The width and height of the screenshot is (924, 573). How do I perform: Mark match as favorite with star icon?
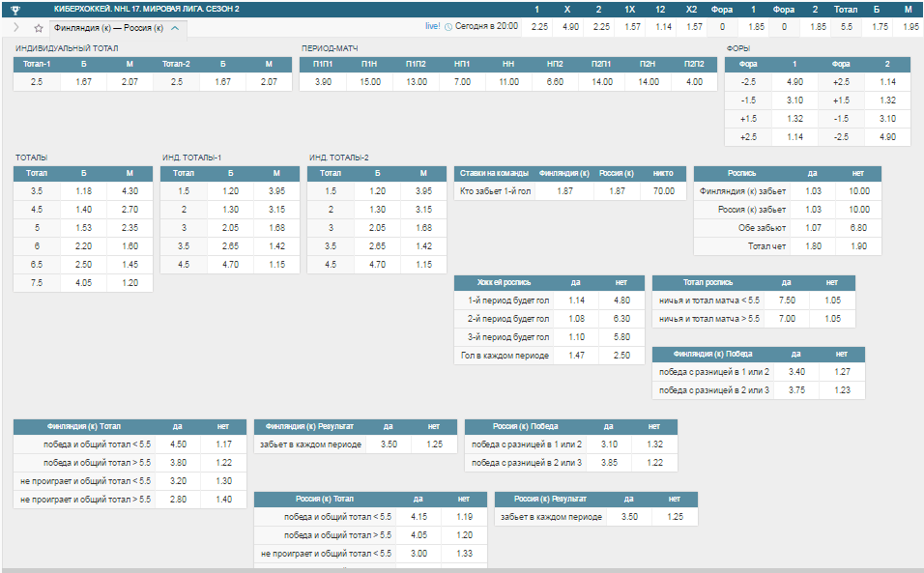[39, 28]
